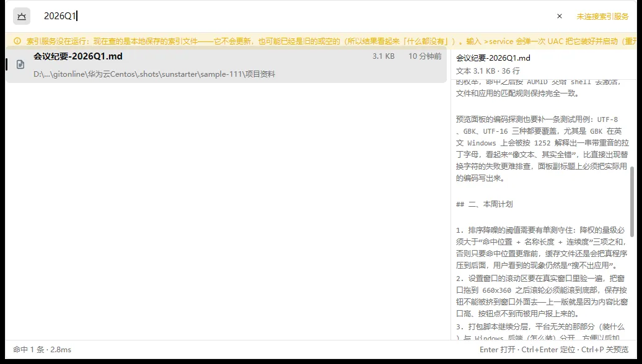
Task: Click the status text 命中 1 条 · 2.8ms
Action: click(42, 350)
